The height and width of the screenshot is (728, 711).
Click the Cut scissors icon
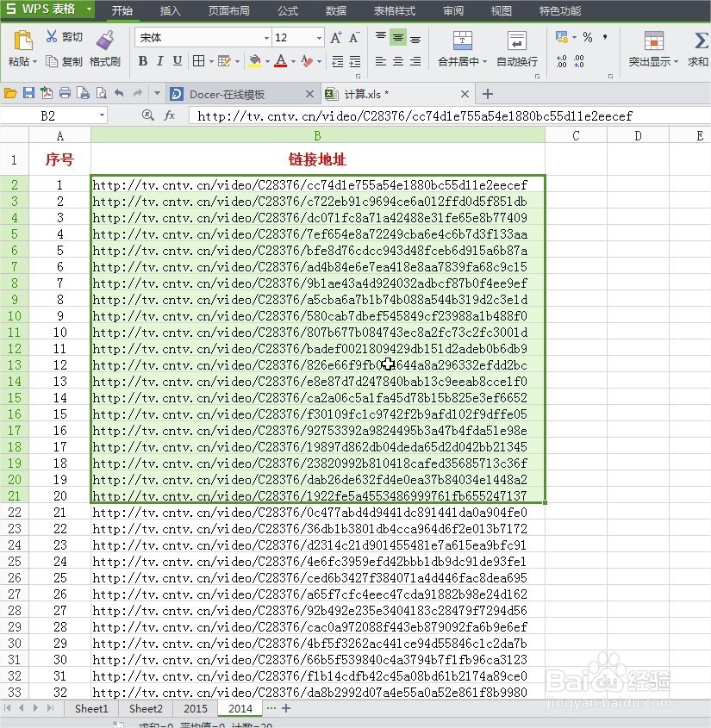[52, 36]
